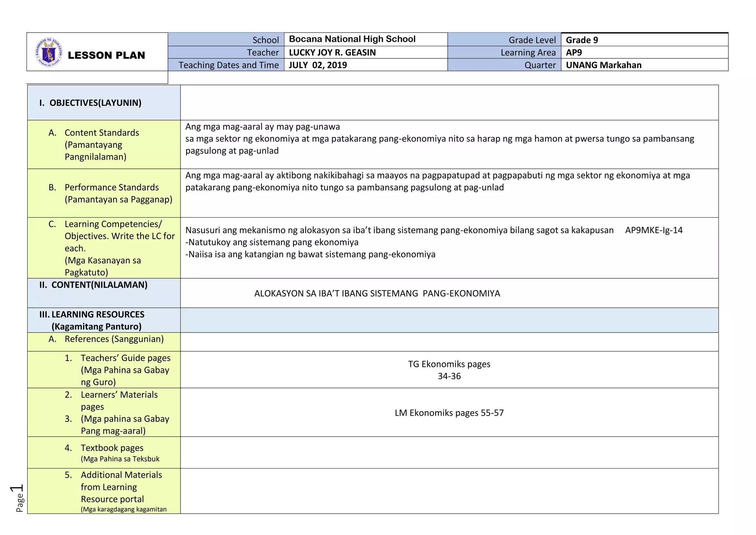Click the AP9MKE-Ig-14 competency code
The width and height of the screenshot is (756, 535).
[x=653, y=230]
